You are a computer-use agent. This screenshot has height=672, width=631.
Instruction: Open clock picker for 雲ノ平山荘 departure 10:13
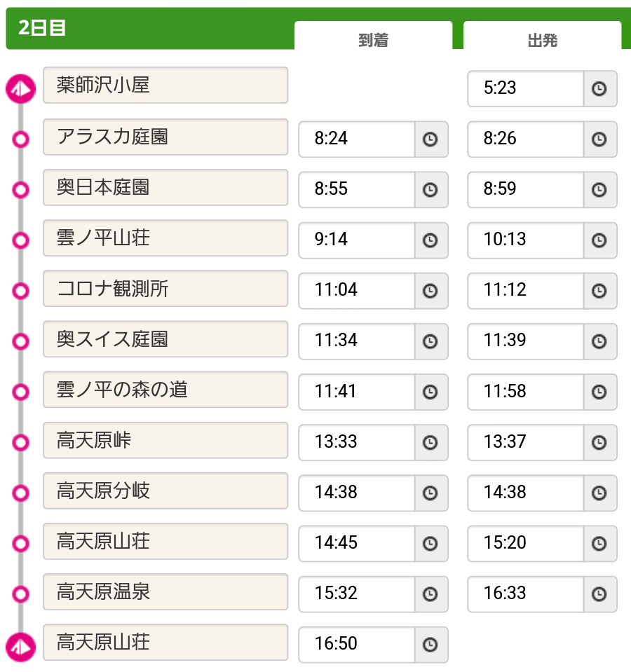(x=599, y=240)
